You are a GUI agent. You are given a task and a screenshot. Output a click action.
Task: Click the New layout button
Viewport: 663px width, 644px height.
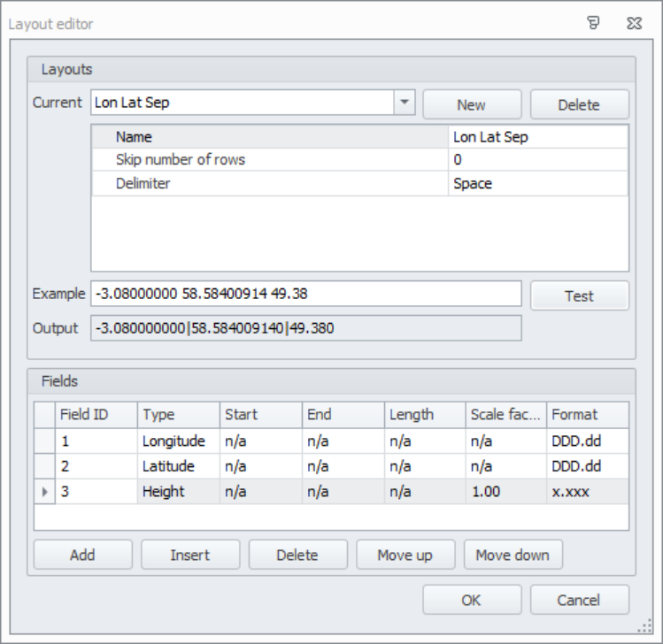tap(471, 104)
